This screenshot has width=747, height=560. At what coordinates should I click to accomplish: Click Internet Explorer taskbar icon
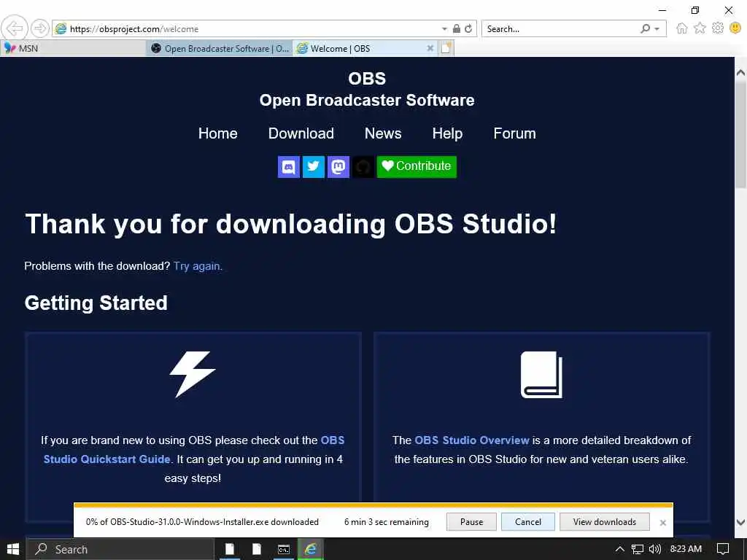pyautogui.click(x=311, y=550)
